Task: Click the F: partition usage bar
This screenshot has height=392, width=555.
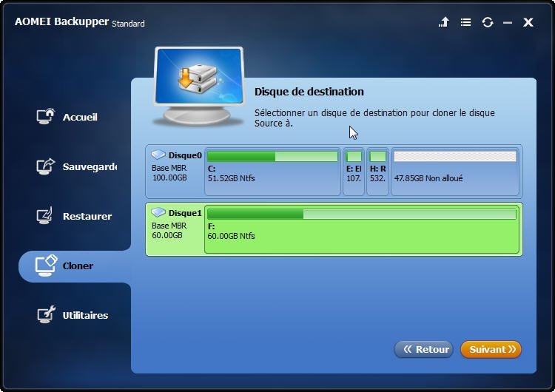Action: coord(361,214)
